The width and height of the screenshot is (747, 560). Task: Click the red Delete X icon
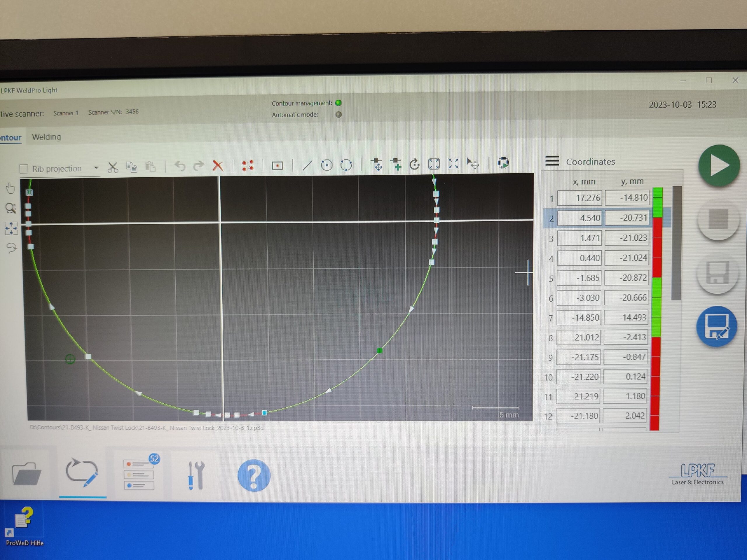[218, 166]
